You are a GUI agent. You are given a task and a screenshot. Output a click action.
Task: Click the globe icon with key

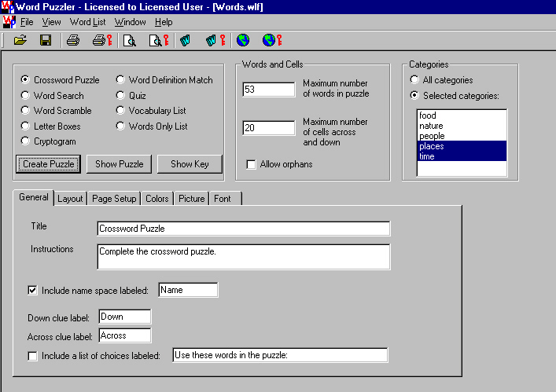tap(272, 40)
